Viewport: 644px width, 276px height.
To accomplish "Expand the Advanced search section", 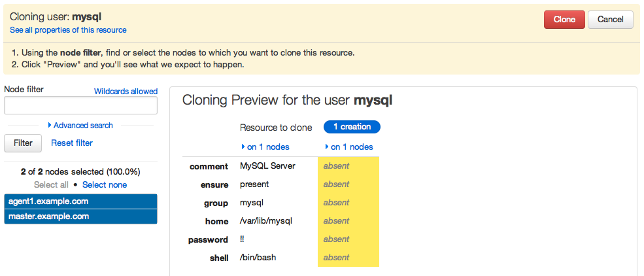I will coord(80,126).
